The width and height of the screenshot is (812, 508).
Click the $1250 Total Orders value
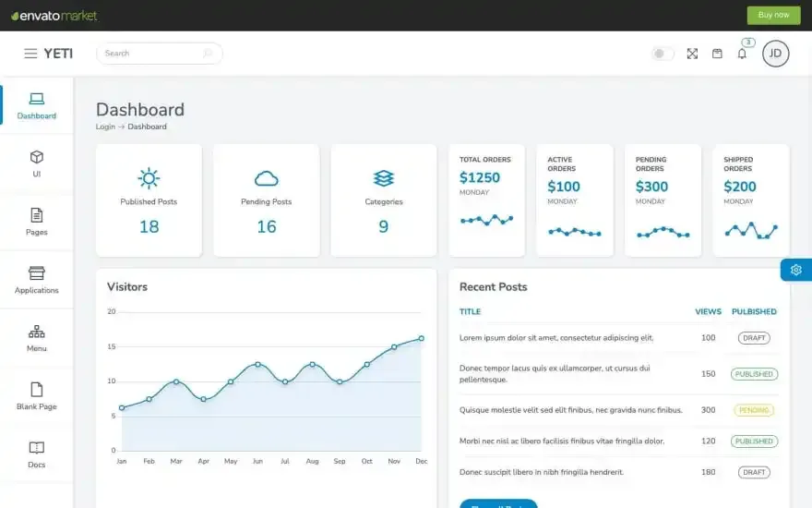(480, 177)
